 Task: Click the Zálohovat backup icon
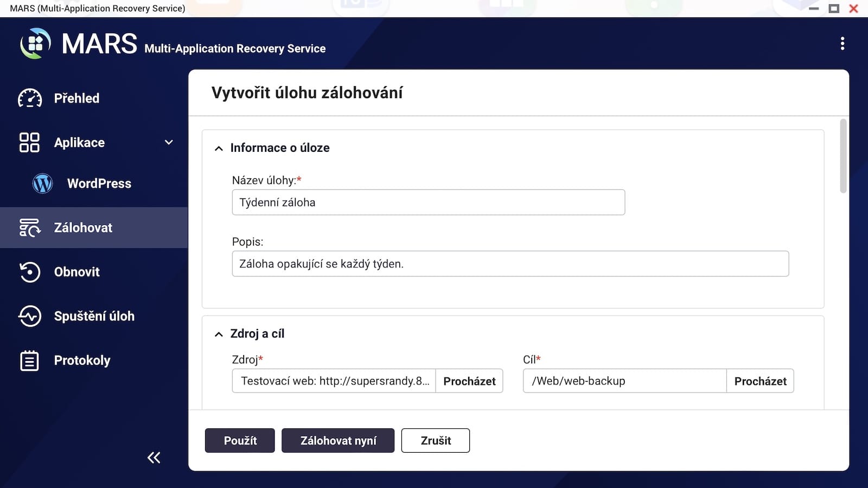[30, 228]
